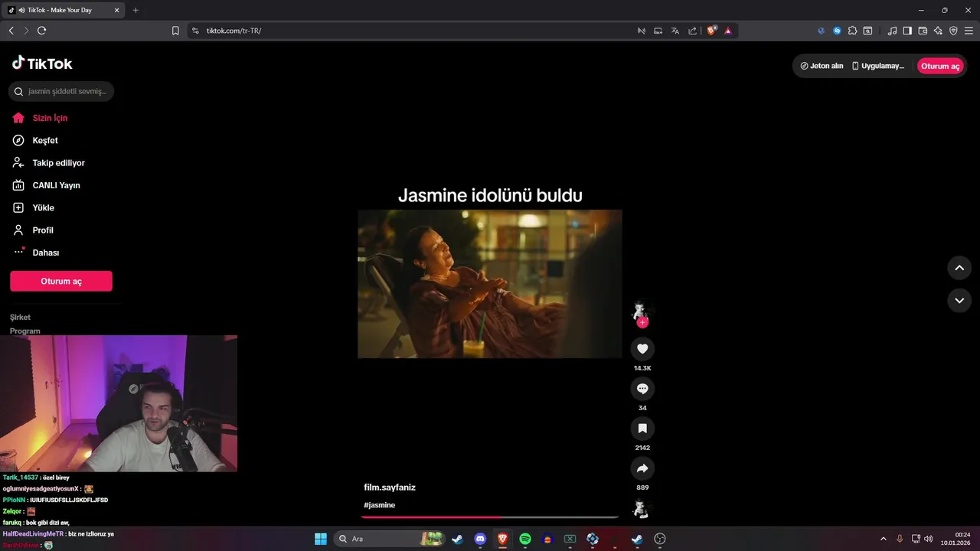Open the browser hamburger menu

pos(969,31)
